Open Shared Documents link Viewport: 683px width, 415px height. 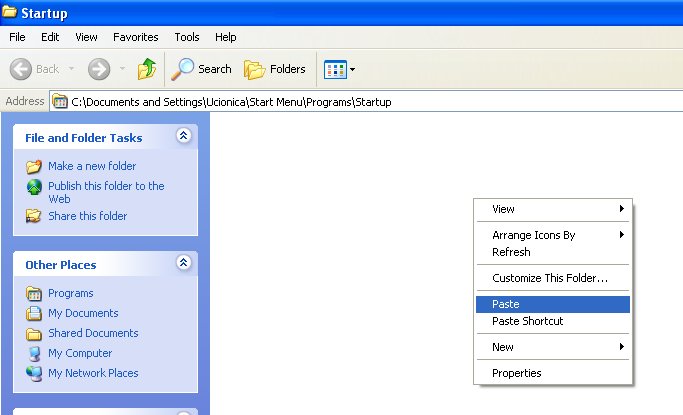93,333
